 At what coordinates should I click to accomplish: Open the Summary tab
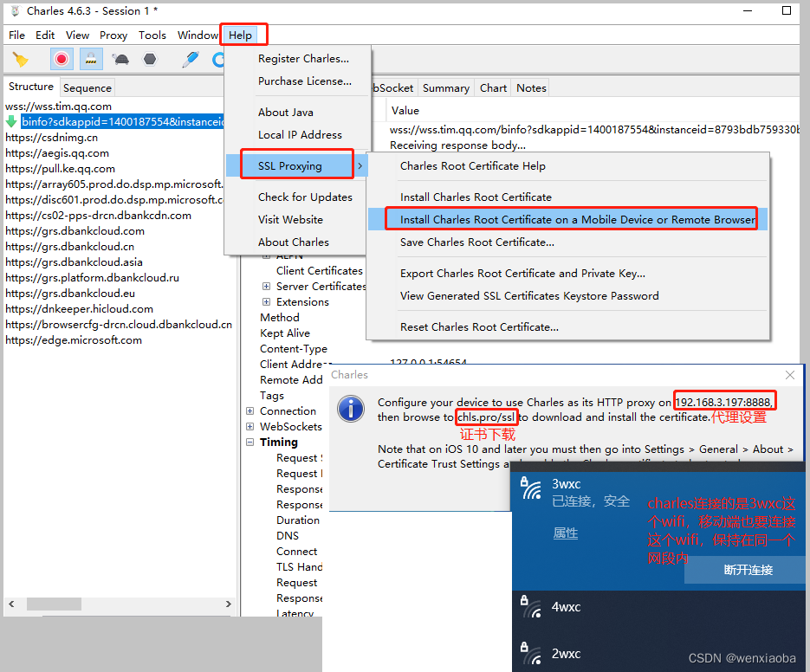446,87
